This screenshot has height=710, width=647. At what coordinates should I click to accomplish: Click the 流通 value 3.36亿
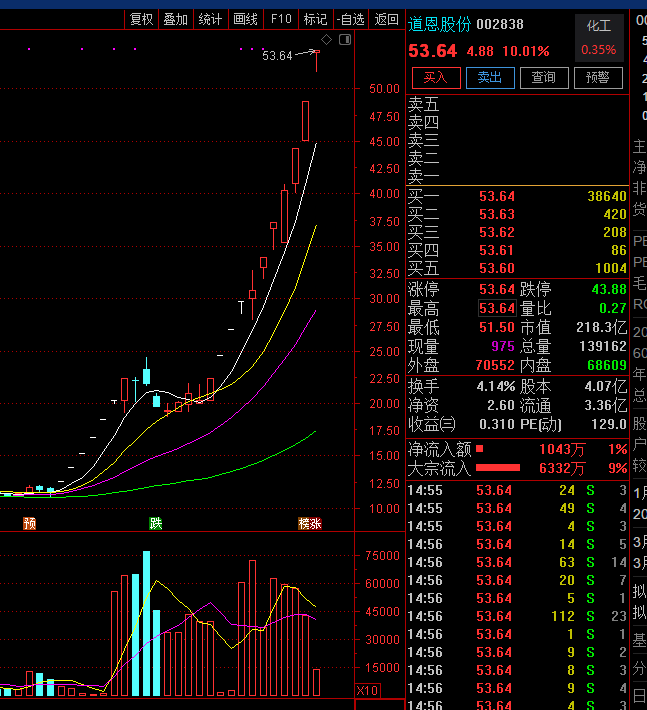point(605,405)
